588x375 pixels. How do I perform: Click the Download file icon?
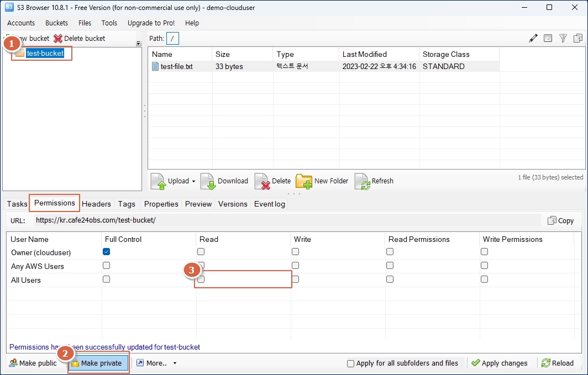tap(208, 181)
